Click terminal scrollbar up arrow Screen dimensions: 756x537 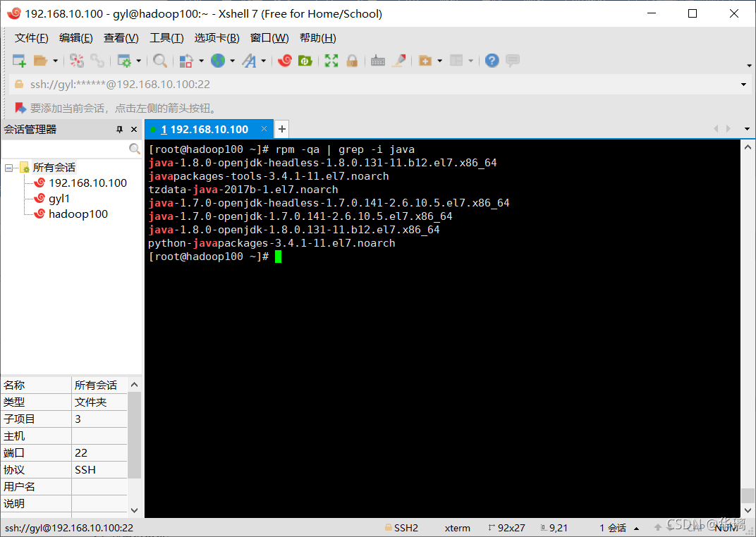click(748, 147)
